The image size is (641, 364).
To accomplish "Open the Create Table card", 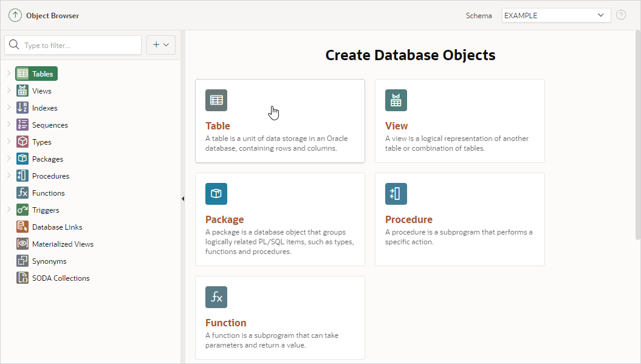I will [x=279, y=121].
